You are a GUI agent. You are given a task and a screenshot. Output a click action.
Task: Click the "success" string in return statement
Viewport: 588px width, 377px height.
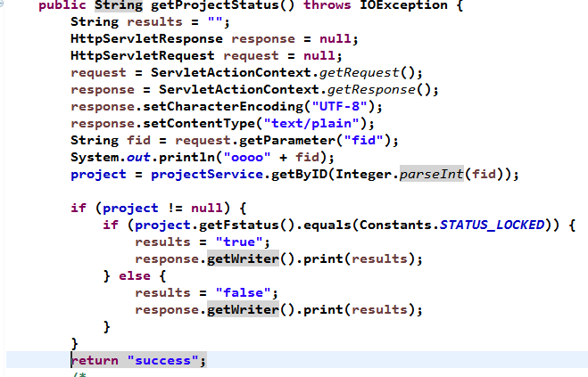164,361
